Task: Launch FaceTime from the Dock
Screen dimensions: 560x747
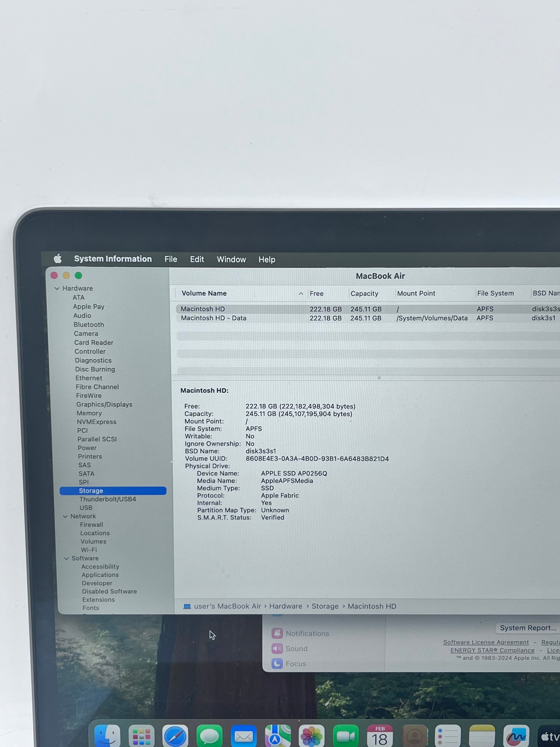Action: pos(346,736)
